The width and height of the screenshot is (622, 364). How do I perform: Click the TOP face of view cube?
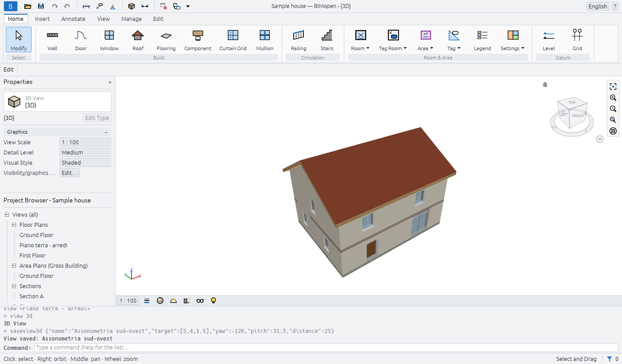[572, 103]
